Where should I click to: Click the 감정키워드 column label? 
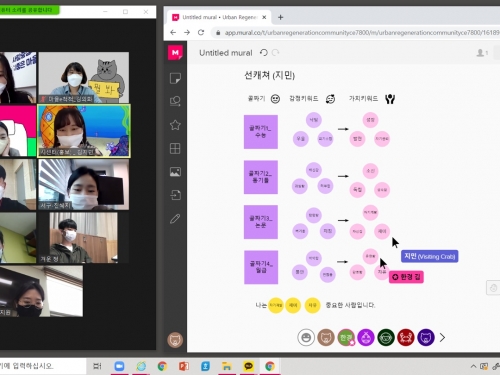pyautogui.click(x=304, y=99)
